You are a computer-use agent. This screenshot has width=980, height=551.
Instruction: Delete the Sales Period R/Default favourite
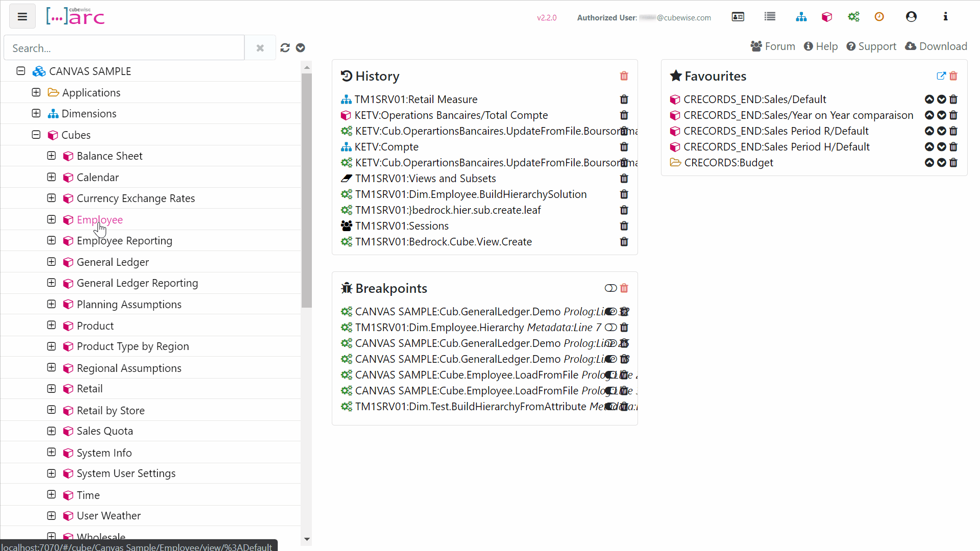(x=953, y=131)
